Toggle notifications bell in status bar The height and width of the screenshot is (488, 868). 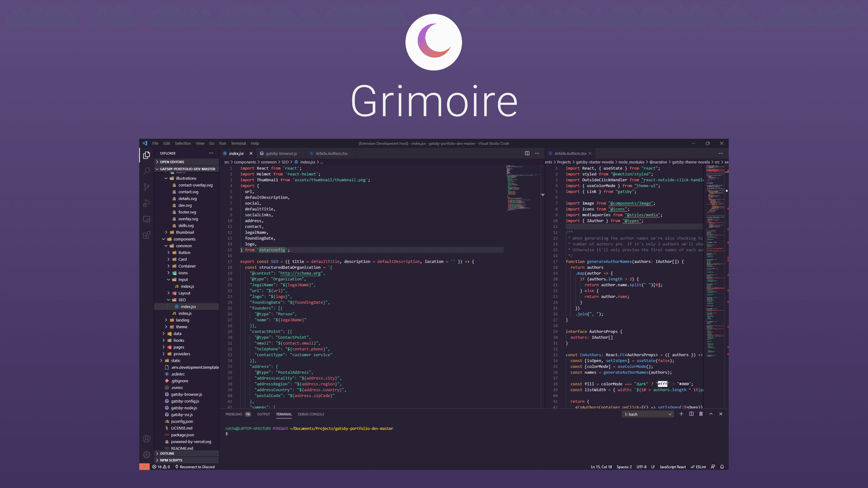tap(722, 467)
